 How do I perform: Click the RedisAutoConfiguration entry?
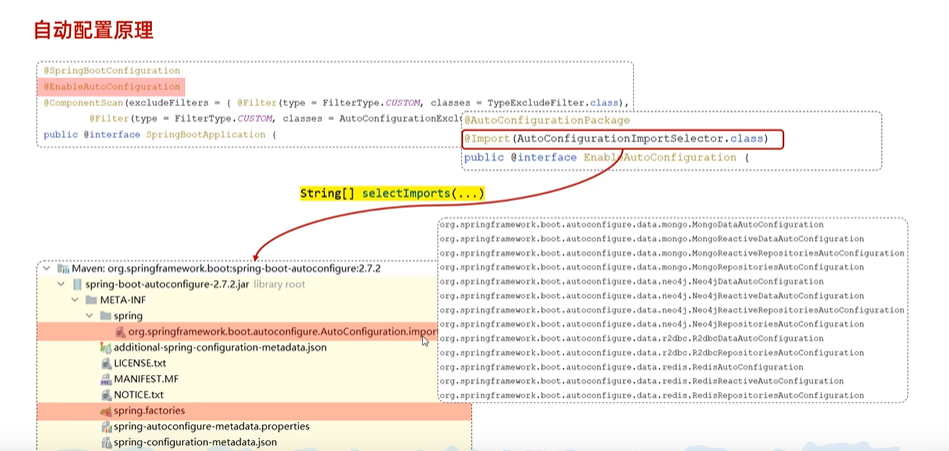(x=621, y=367)
